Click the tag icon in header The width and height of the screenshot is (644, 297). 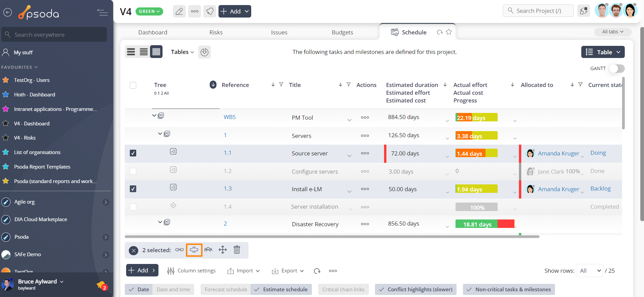pyautogui.click(x=210, y=11)
